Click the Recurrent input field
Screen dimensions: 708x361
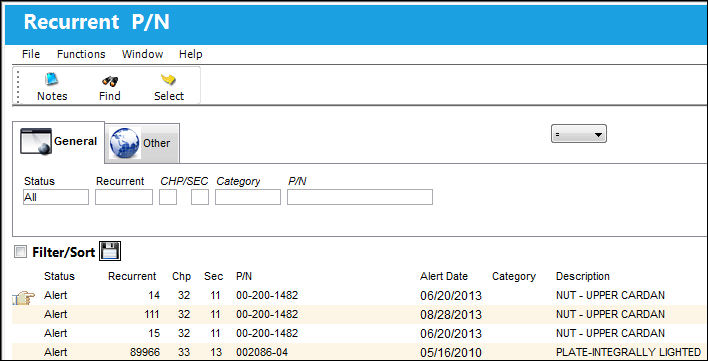124,197
